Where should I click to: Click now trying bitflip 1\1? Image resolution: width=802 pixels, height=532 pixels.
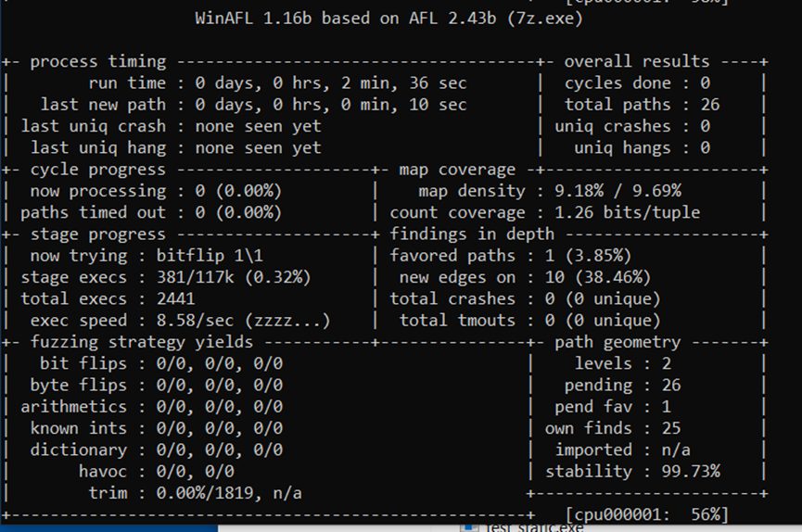click(210, 255)
